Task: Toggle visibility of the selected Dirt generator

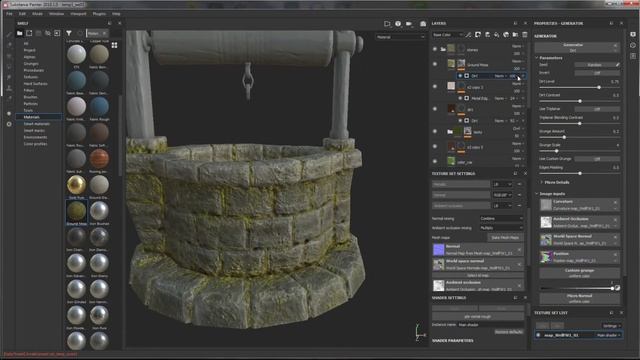Action: click(x=460, y=76)
